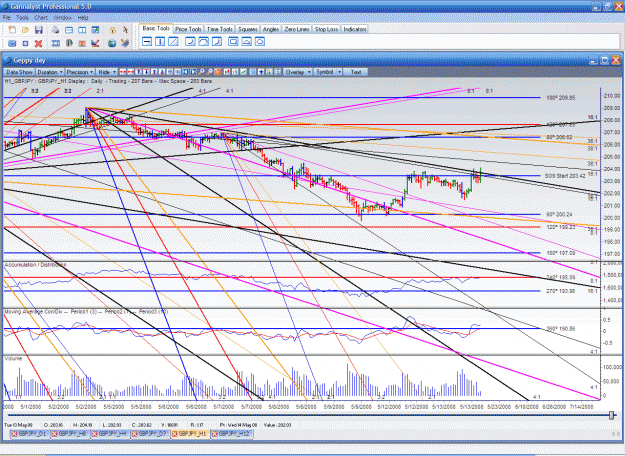Screen dimensions: 625x456
Task: Click the blue up-arrow icon in chart toolbar
Action: tap(261, 72)
